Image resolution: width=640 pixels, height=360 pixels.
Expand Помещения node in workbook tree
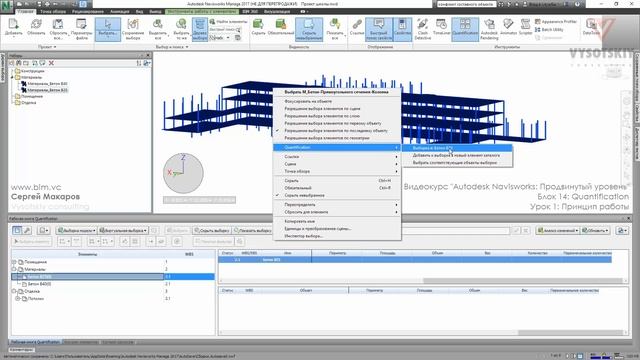(x=14, y=262)
